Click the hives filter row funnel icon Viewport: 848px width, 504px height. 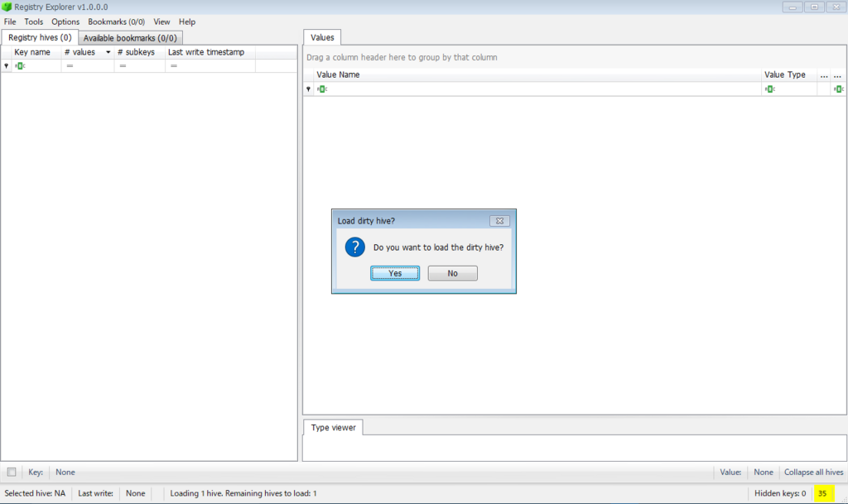(6, 66)
